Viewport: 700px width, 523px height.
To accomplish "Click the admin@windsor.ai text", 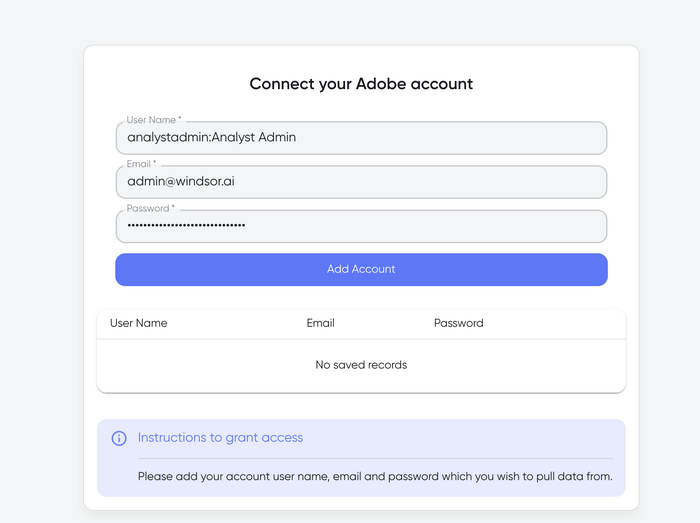I will [x=181, y=181].
